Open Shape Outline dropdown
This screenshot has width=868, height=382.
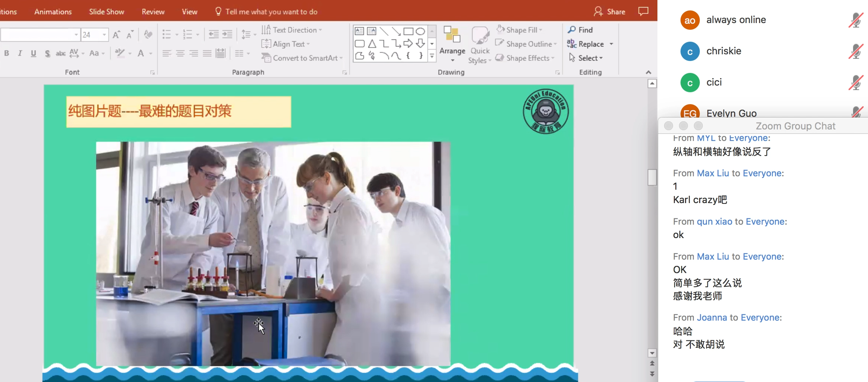pyautogui.click(x=526, y=44)
